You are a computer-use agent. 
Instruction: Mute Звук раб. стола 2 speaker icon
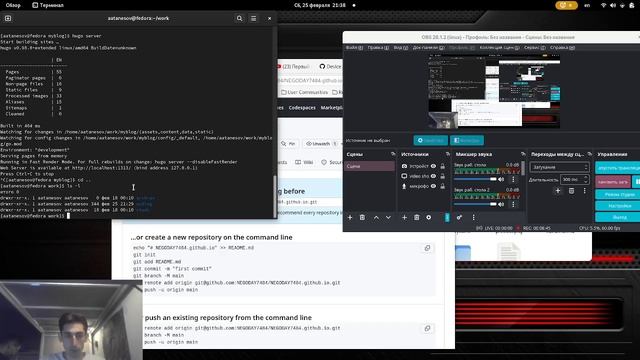pos(501,204)
